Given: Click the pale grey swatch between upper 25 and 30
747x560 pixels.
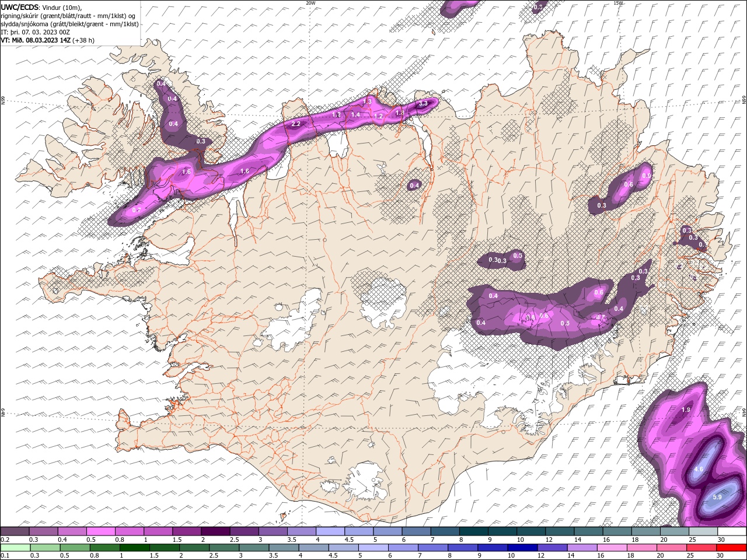Looking at the screenshot, I should coord(703,531).
